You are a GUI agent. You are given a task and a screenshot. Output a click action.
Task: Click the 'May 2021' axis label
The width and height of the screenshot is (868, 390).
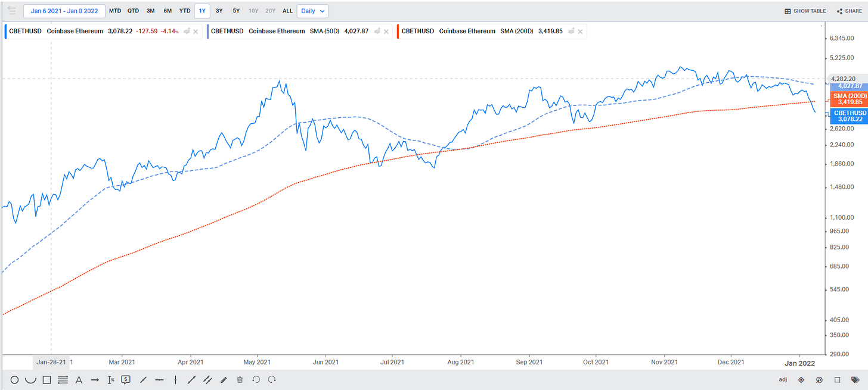(x=256, y=362)
